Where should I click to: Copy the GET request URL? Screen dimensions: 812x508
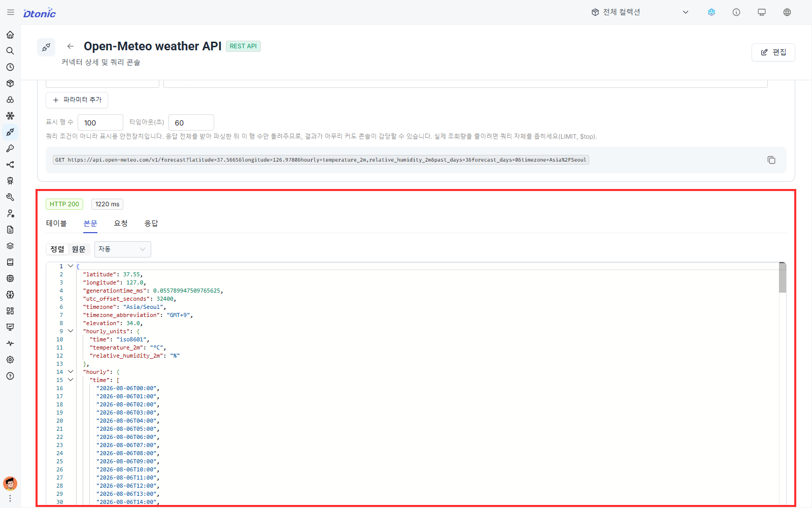[771, 160]
